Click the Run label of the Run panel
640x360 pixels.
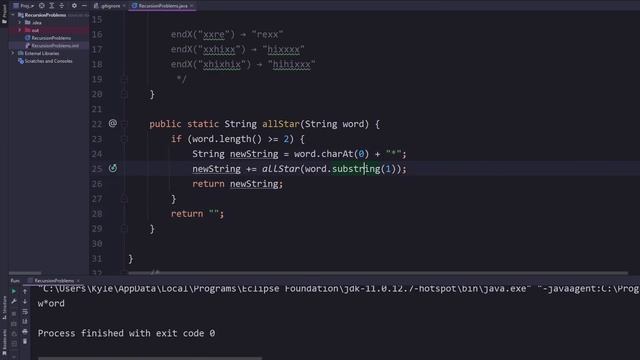(15, 281)
